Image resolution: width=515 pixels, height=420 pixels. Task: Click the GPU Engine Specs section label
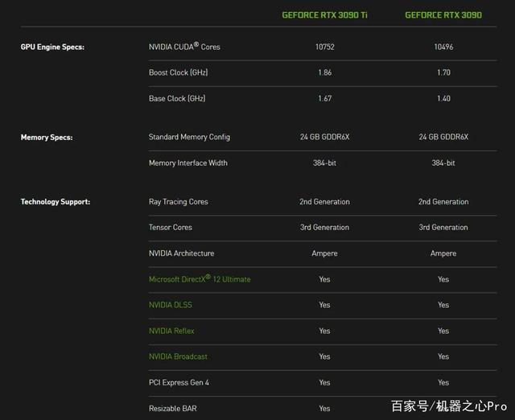52,47
